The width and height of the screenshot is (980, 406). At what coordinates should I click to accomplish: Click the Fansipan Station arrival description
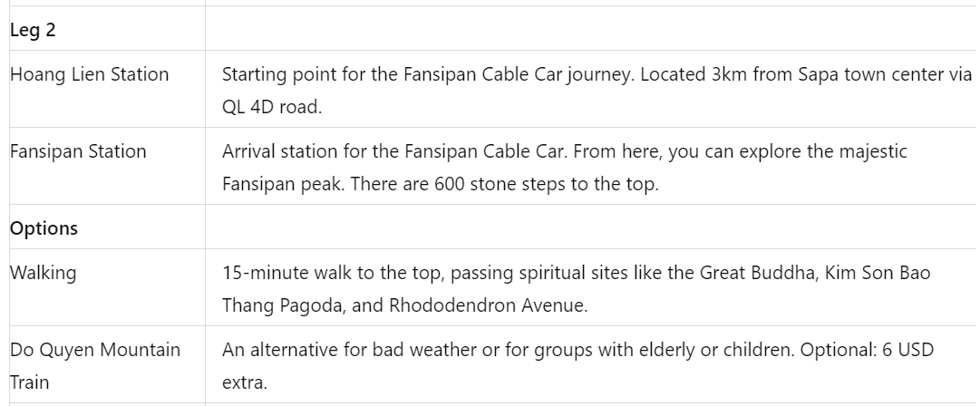coord(565,168)
